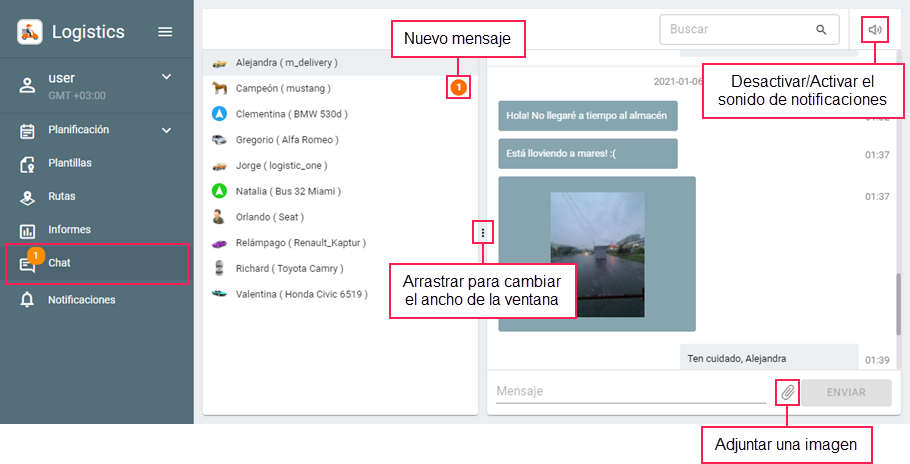The image size is (910, 464).
Task: Click Alejandra's yellow car icon
Action: click(x=219, y=63)
